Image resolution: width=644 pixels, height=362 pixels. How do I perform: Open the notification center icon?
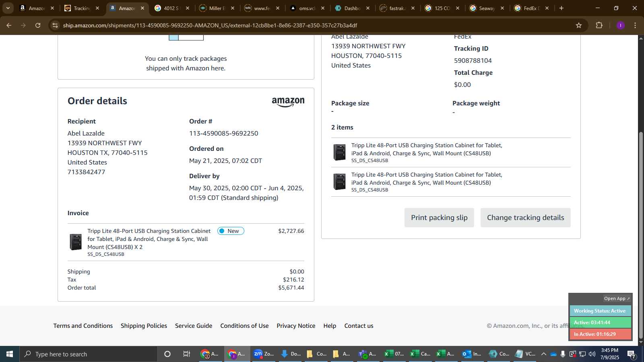click(632, 354)
